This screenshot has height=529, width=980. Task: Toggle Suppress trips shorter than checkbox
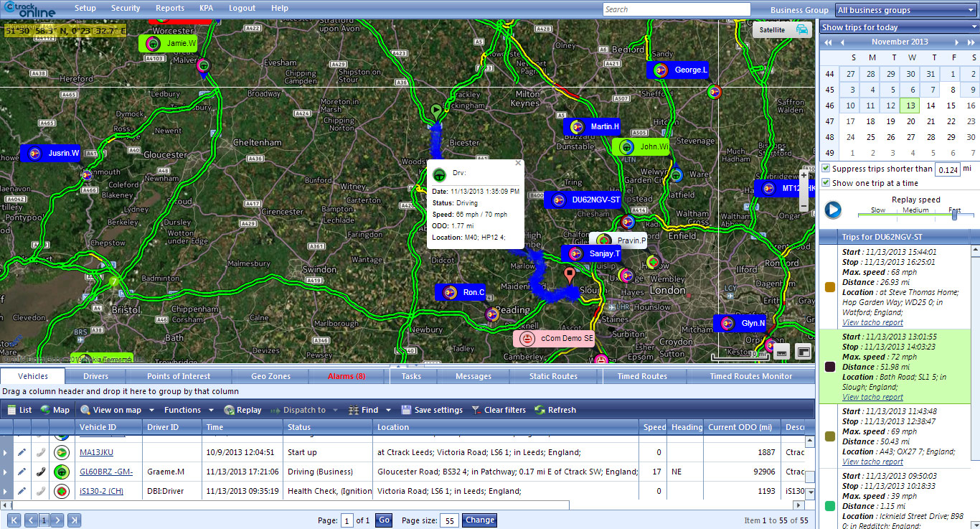coord(826,169)
